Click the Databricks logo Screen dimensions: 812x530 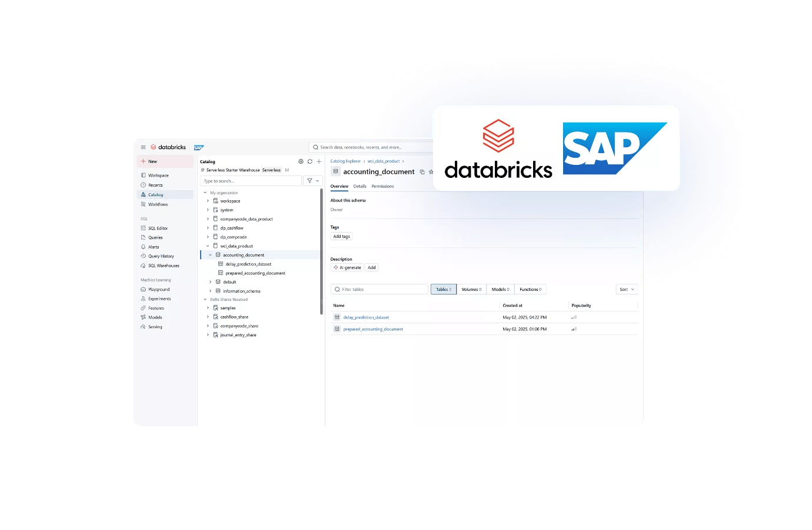click(x=168, y=147)
